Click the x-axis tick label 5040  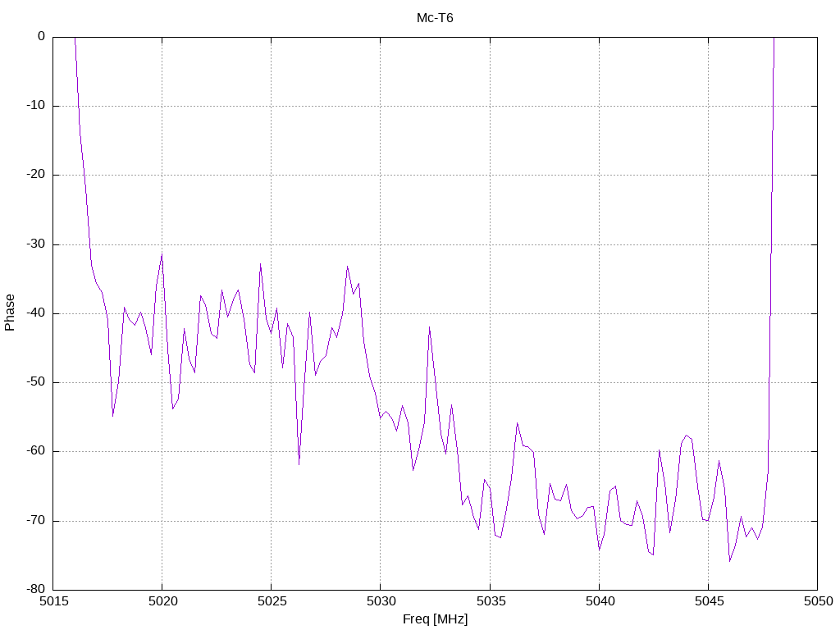pyautogui.click(x=600, y=601)
